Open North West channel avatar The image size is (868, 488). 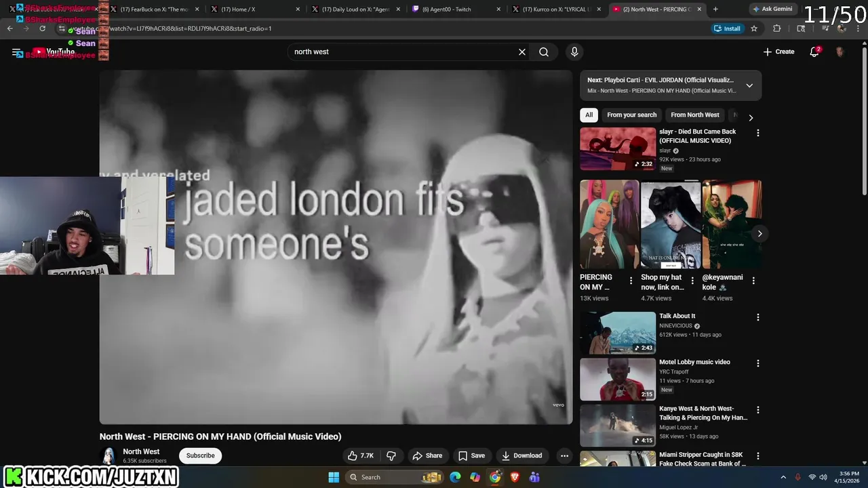tap(108, 455)
